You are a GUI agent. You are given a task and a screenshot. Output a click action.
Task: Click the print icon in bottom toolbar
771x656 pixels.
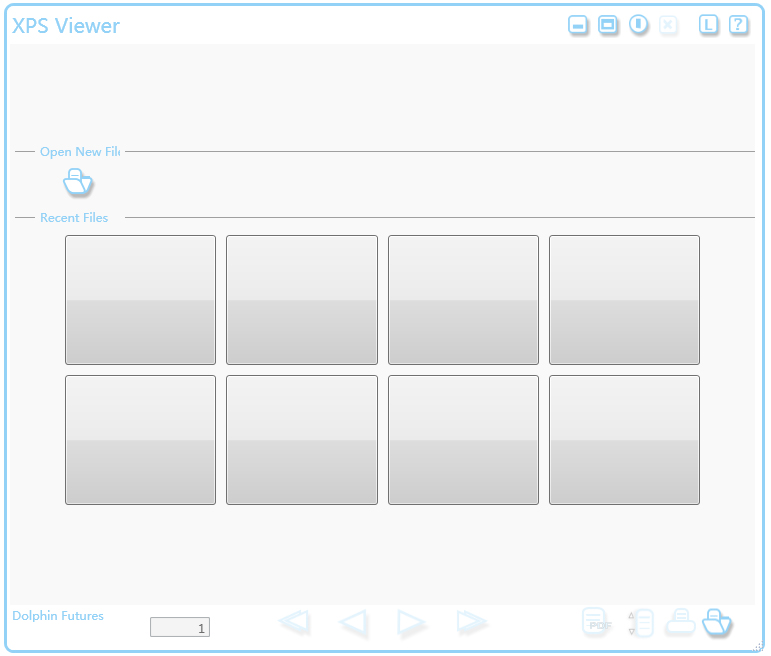[681, 622]
